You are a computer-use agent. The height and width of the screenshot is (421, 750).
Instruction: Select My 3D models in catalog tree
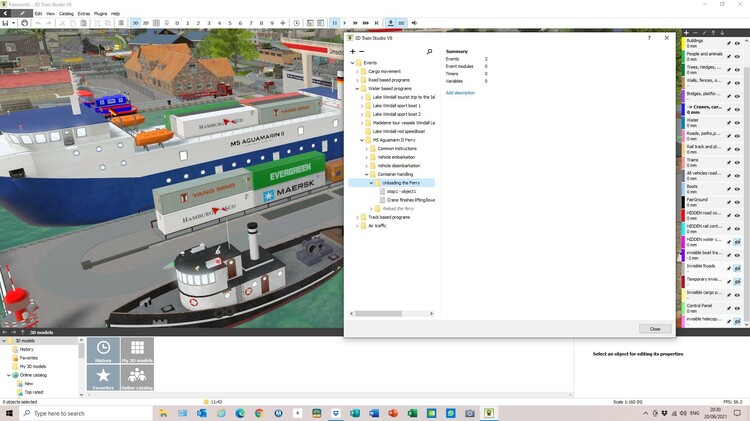tap(33, 366)
